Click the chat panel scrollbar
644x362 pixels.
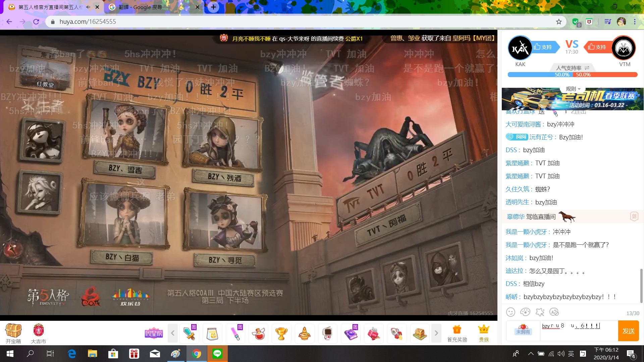click(641, 286)
